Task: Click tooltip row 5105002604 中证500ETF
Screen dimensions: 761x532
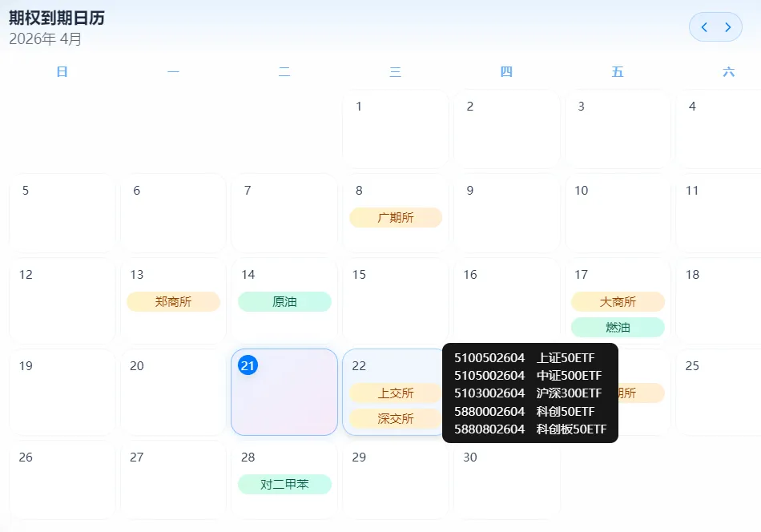Action: click(528, 375)
